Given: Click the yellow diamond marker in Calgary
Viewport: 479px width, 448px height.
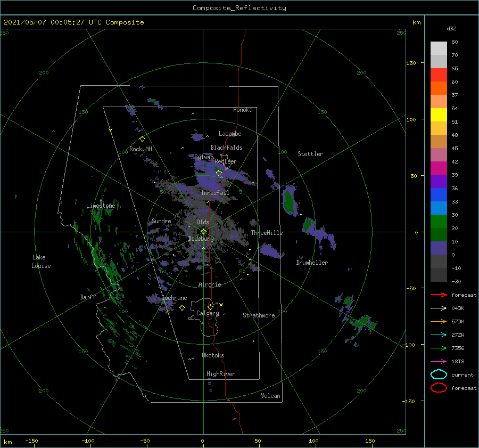Looking at the screenshot, I should pos(210,307).
